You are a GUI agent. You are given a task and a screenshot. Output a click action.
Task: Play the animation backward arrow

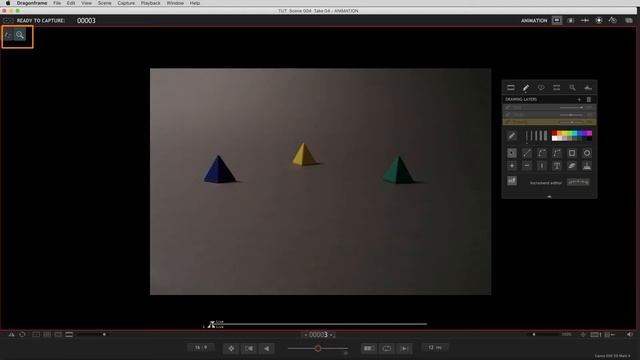[267, 348]
